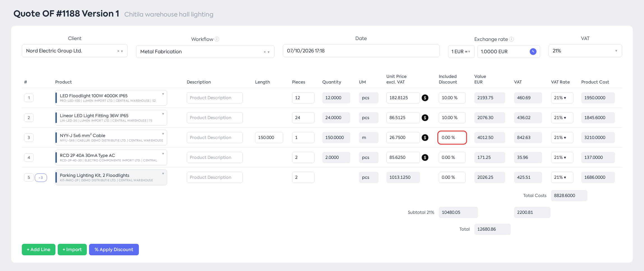Show the Exchange rate info icon

(511, 39)
